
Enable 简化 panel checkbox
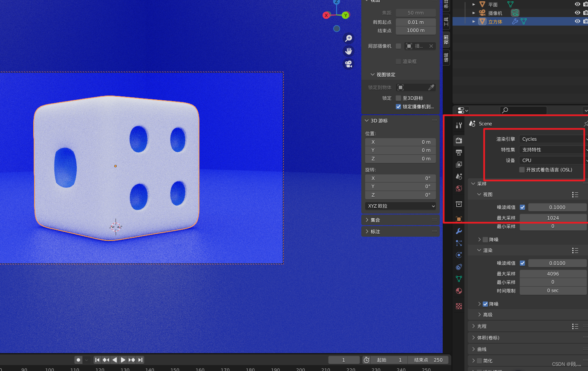click(x=479, y=361)
